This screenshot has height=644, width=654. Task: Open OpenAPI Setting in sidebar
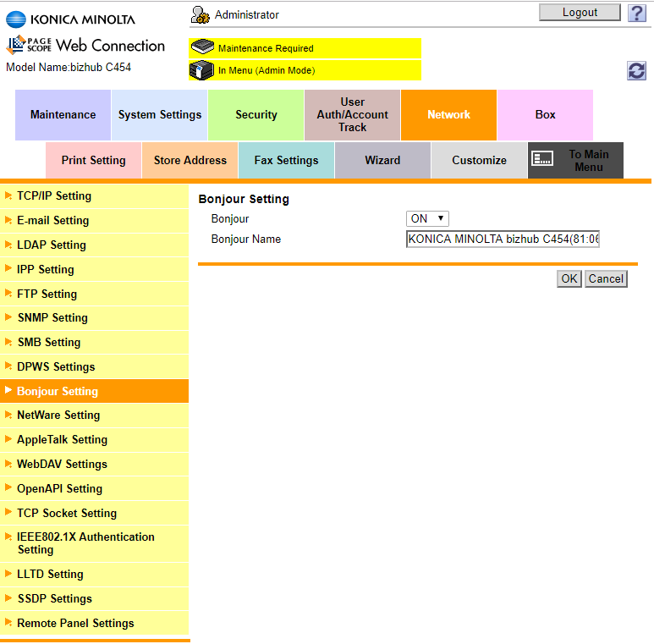coord(94,488)
